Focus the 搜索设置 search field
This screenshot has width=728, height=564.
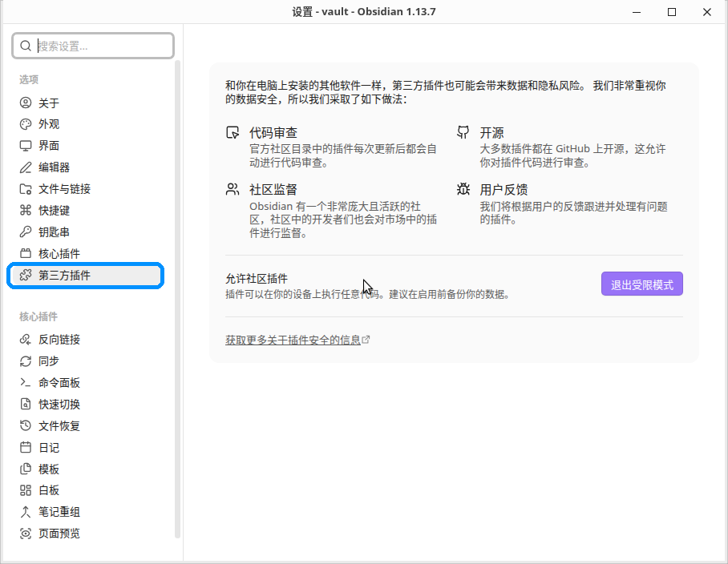93,46
